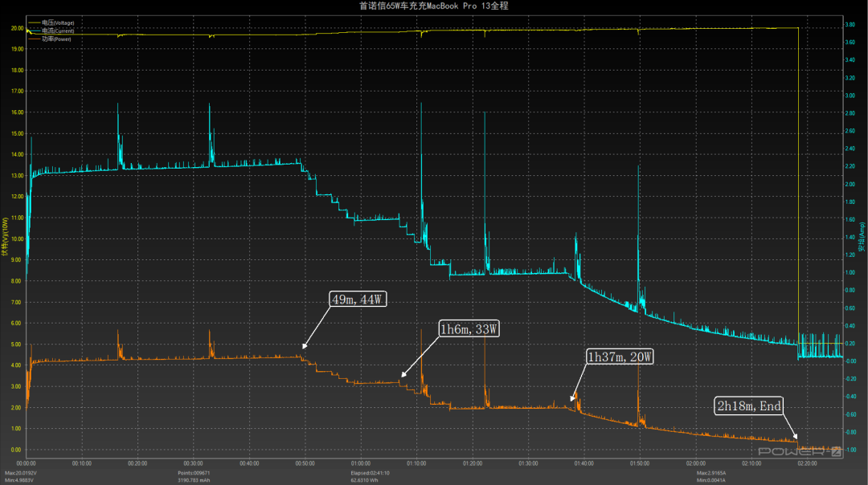This screenshot has width=868, height=485.
Task: Click the 62.6310 Wh energy value
Action: click(x=364, y=480)
